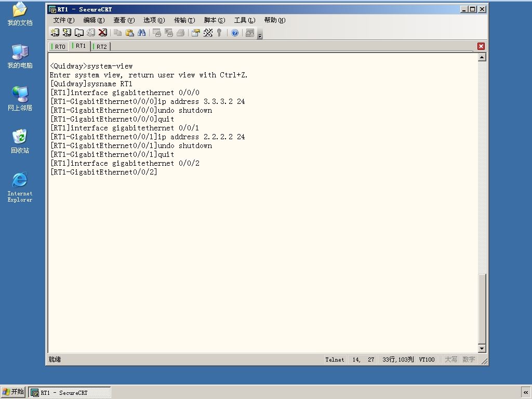
Task: Click the vertical scrollbar thumb
Action: pyautogui.click(x=482, y=309)
